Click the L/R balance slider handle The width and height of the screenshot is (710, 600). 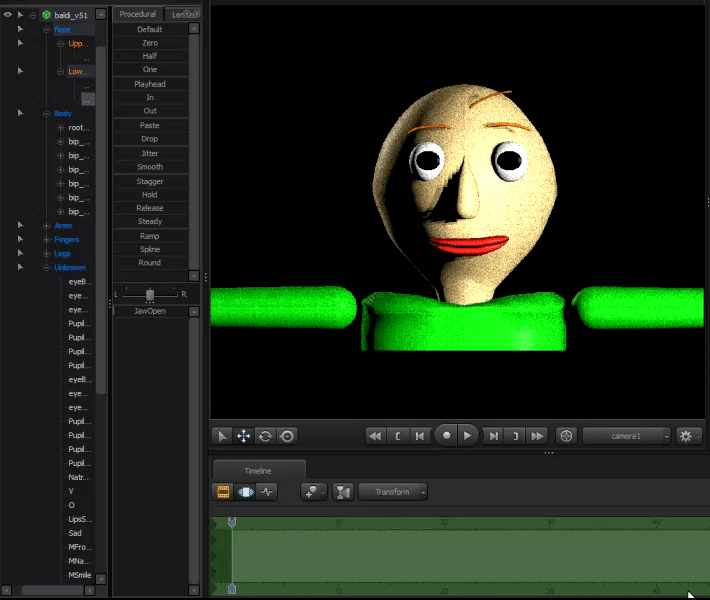150,295
